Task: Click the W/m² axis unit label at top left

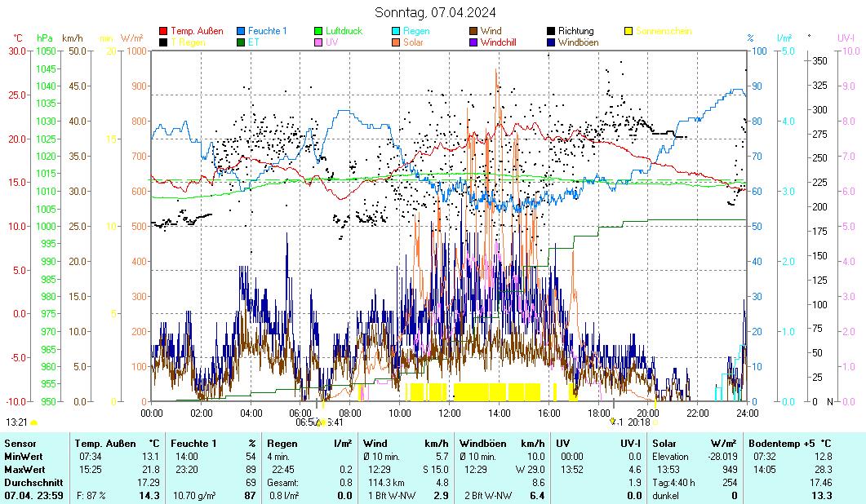Action: 131,38
